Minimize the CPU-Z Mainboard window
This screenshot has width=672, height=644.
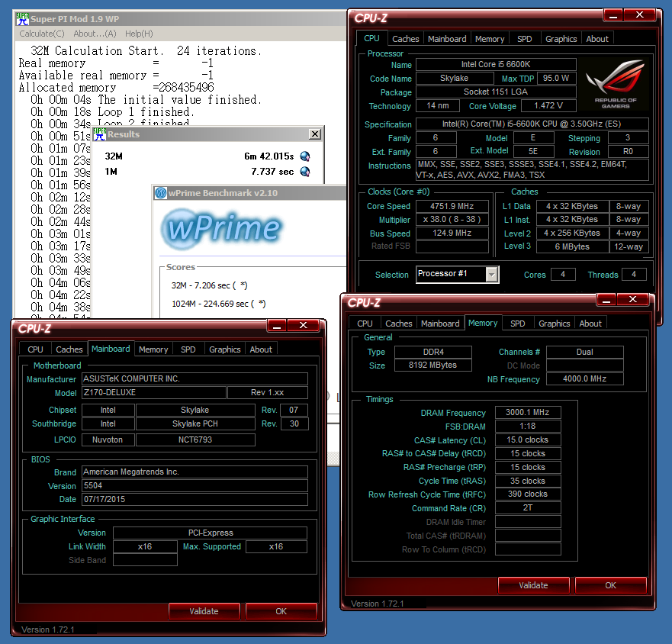coord(277,326)
